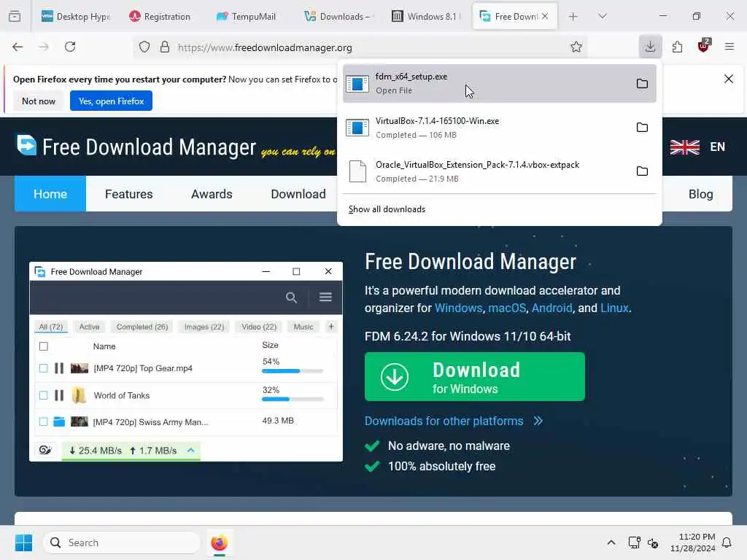The height and width of the screenshot is (560, 747).
Task: Open the notifications bell icon
Action: click(727, 542)
